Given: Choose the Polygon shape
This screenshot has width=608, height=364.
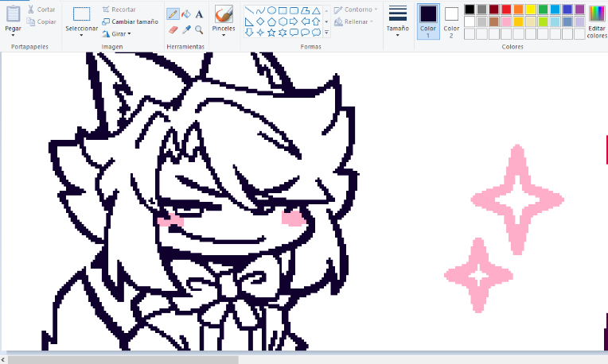Looking at the screenshot, I should click(305, 10).
